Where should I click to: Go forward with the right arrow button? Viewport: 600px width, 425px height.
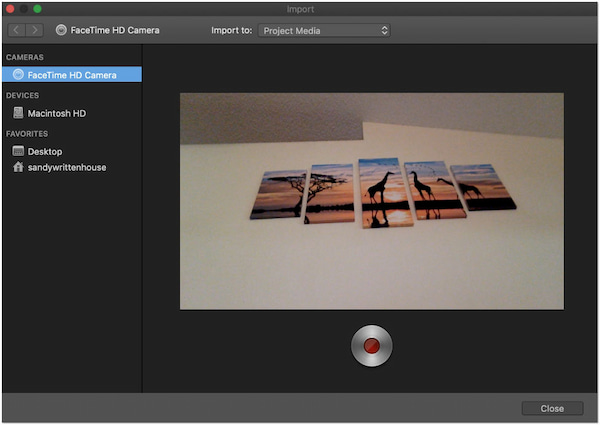(x=34, y=30)
